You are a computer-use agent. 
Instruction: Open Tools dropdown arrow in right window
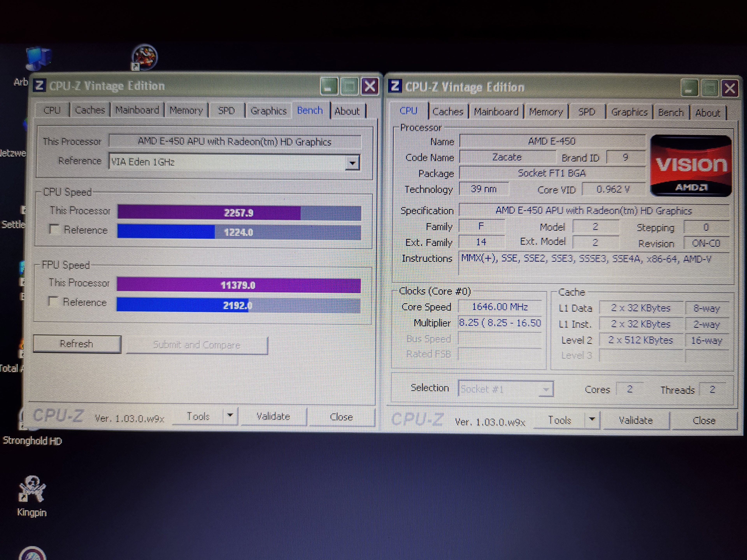pyautogui.click(x=592, y=419)
